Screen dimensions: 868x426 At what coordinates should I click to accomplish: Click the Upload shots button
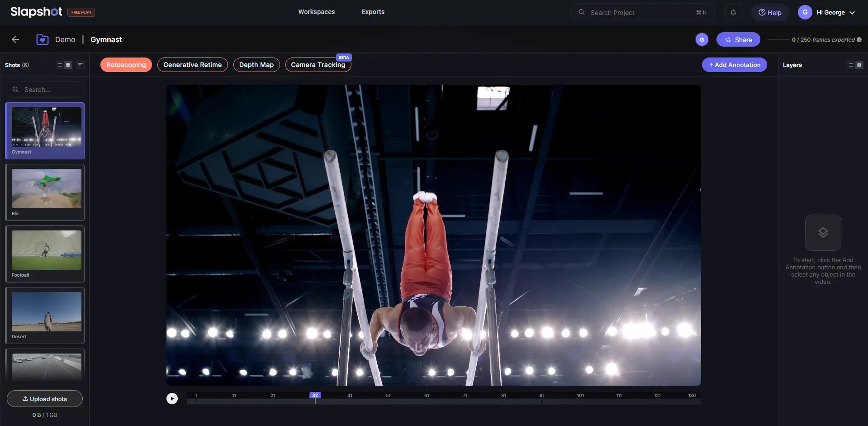point(45,398)
